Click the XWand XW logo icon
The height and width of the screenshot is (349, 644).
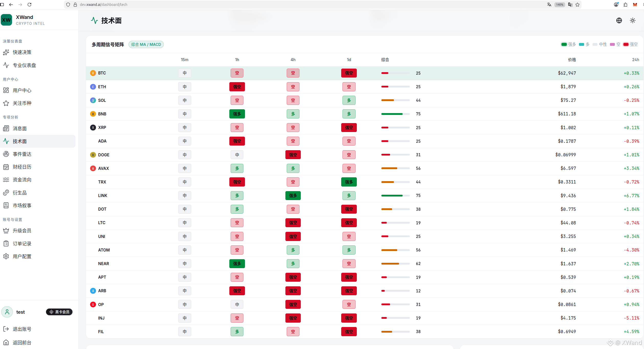6,20
